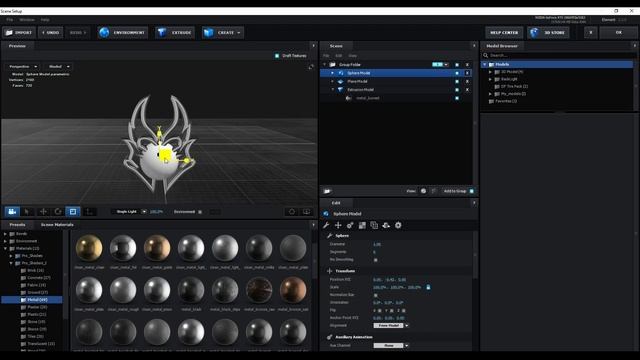The height and width of the screenshot is (360, 640).
Task: Collapse the Pro_Shaders_2 folder
Action: point(11,263)
